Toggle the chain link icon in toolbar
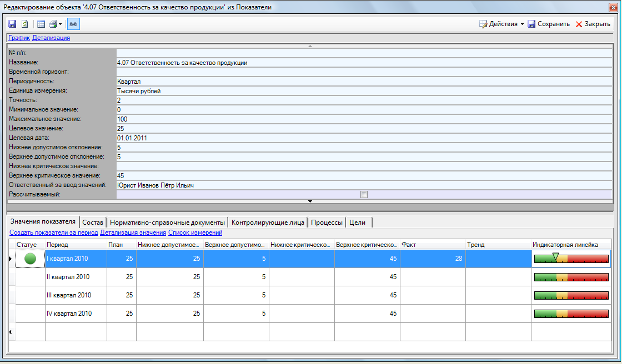The image size is (622, 364). tap(73, 24)
